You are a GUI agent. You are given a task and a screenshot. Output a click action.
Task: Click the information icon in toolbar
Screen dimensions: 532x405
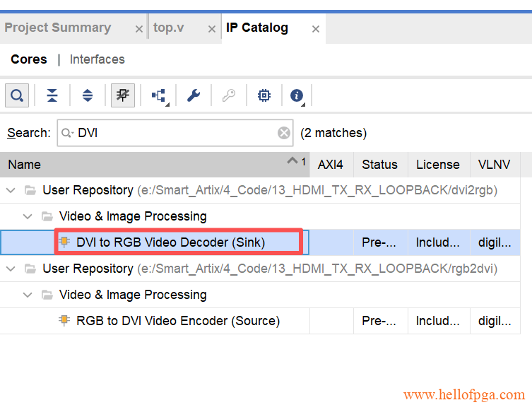pyautogui.click(x=297, y=95)
